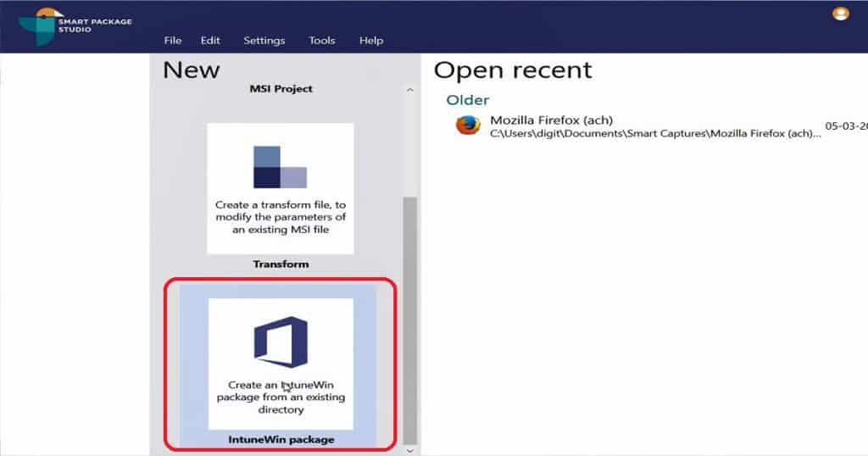Click the Smart Captures file path of Firefox
Viewport: 868px width, 456px height.
click(x=655, y=133)
